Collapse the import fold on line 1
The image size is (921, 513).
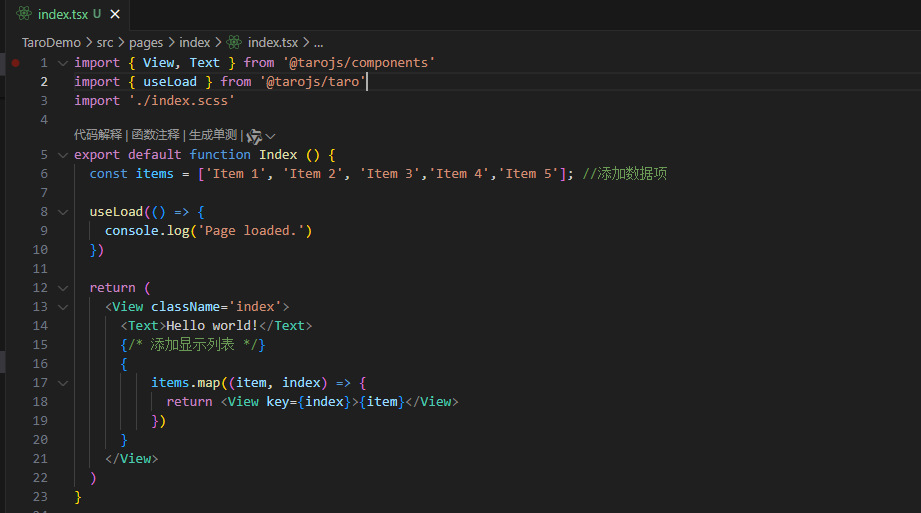click(63, 63)
